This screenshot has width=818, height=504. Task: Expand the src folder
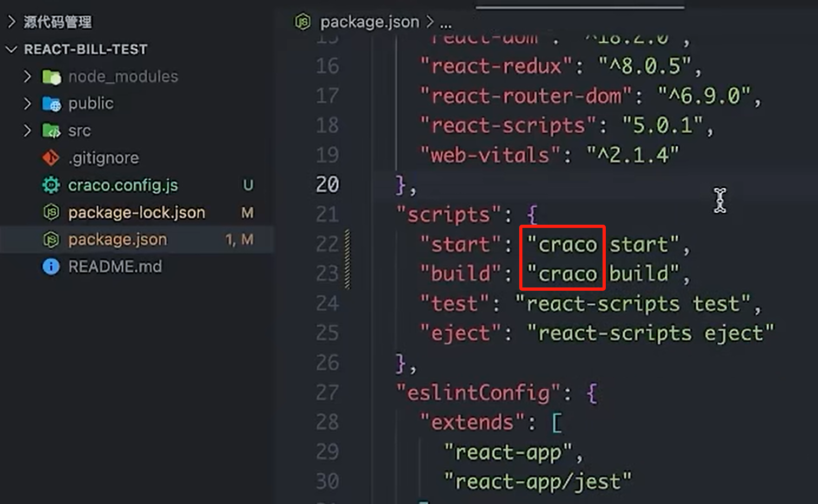28,130
